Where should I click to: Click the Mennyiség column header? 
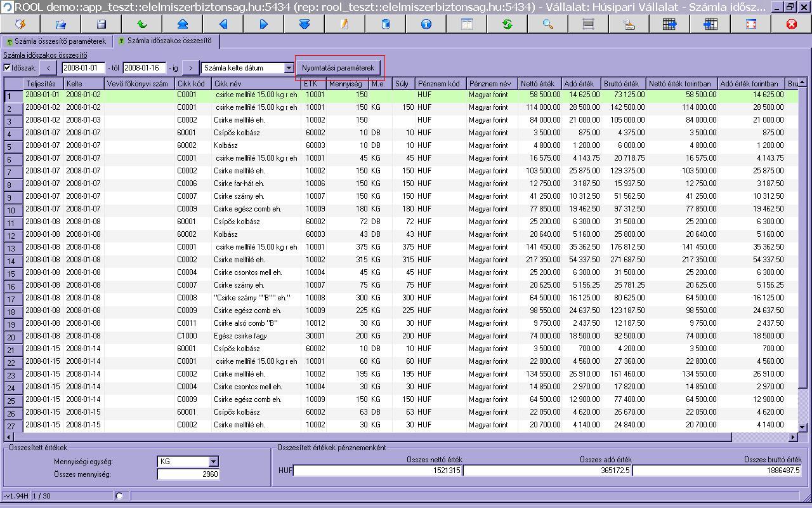click(x=348, y=84)
